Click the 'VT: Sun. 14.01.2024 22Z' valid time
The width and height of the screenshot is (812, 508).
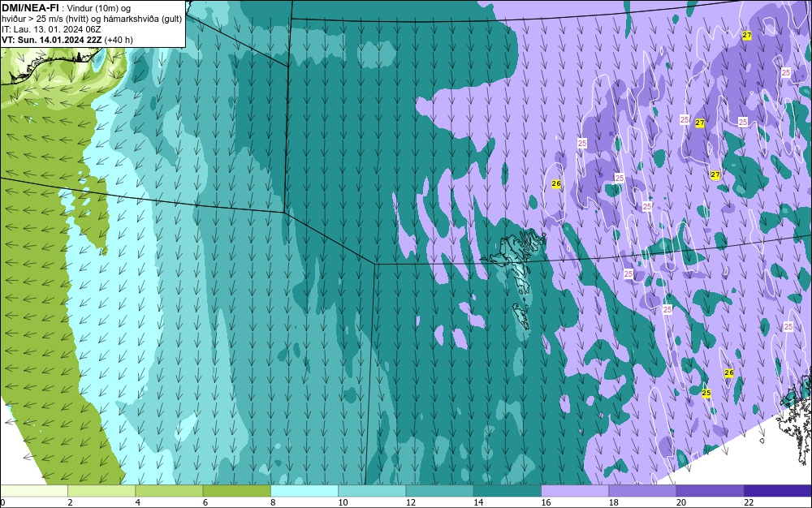[x=52, y=40]
